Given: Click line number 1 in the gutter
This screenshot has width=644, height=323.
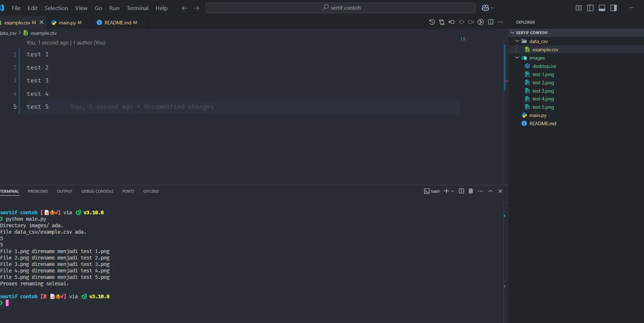Looking at the screenshot, I should point(15,55).
